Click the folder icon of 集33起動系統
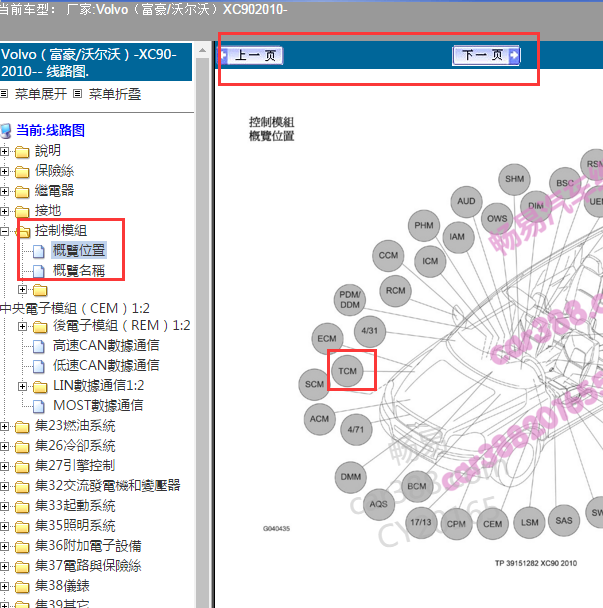This screenshot has height=608, width=603. [x=22, y=507]
